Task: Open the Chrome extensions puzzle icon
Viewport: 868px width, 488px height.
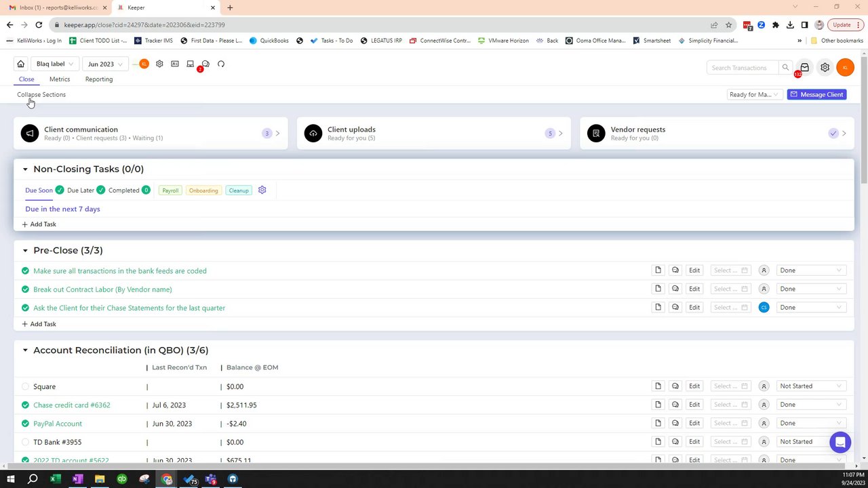Action: coord(776,25)
